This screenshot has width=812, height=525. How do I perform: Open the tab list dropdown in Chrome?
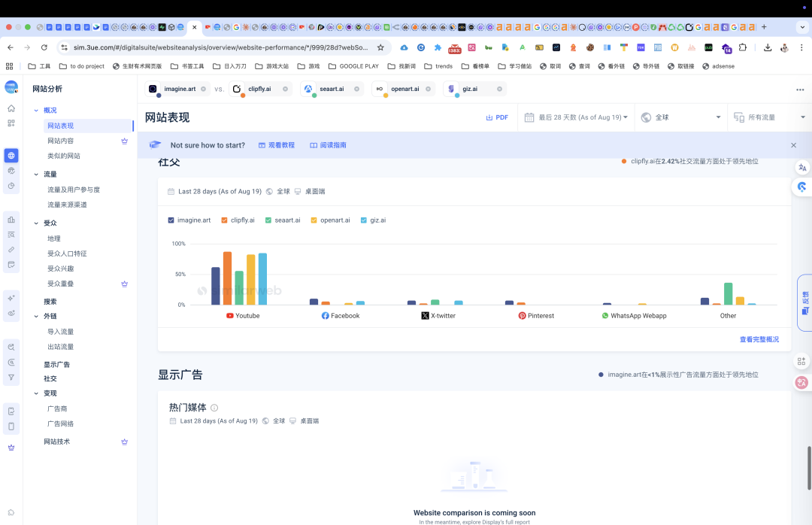coord(803,27)
